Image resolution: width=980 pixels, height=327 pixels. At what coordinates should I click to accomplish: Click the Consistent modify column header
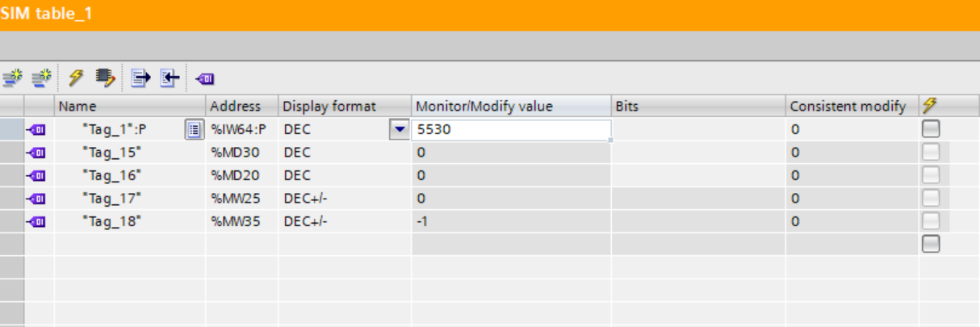point(852,106)
